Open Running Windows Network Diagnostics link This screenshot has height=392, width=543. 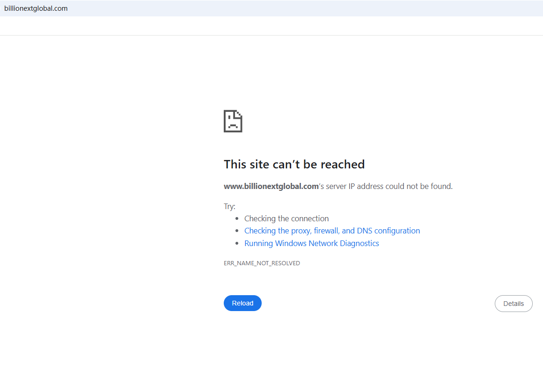coord(311,243)
